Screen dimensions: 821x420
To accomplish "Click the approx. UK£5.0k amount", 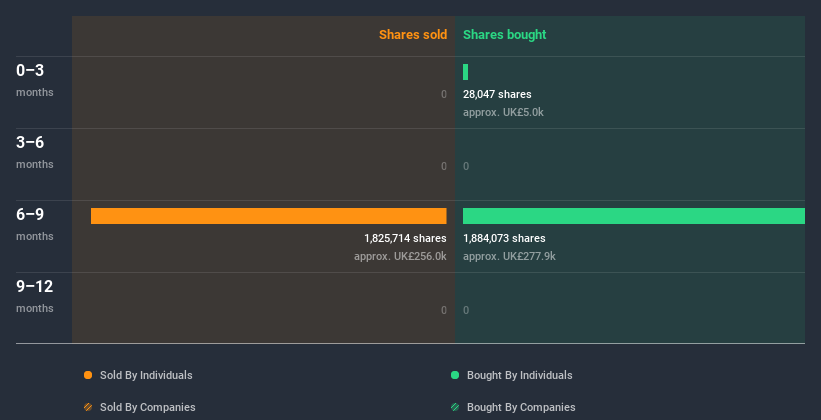I will coord(503,112).
